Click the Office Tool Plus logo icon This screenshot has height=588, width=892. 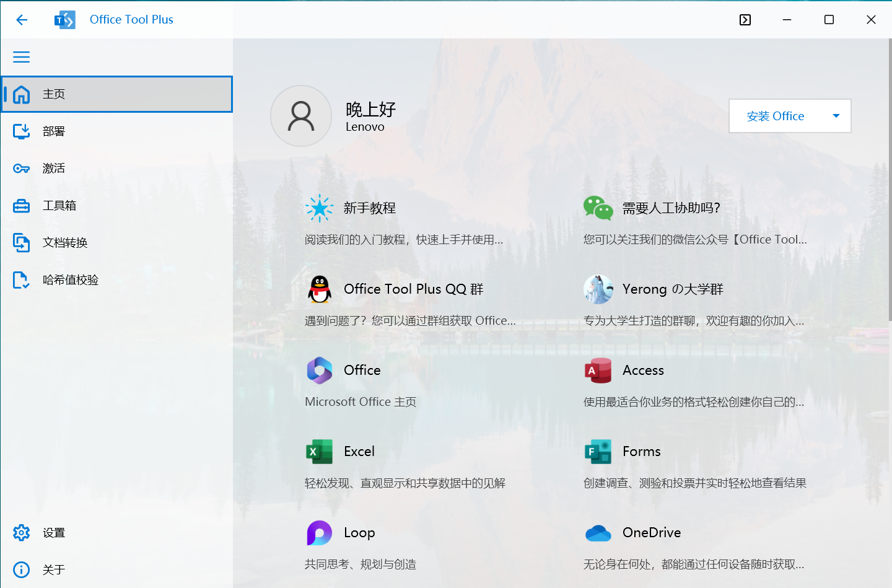pyautogui.click(x=65, y=20)
